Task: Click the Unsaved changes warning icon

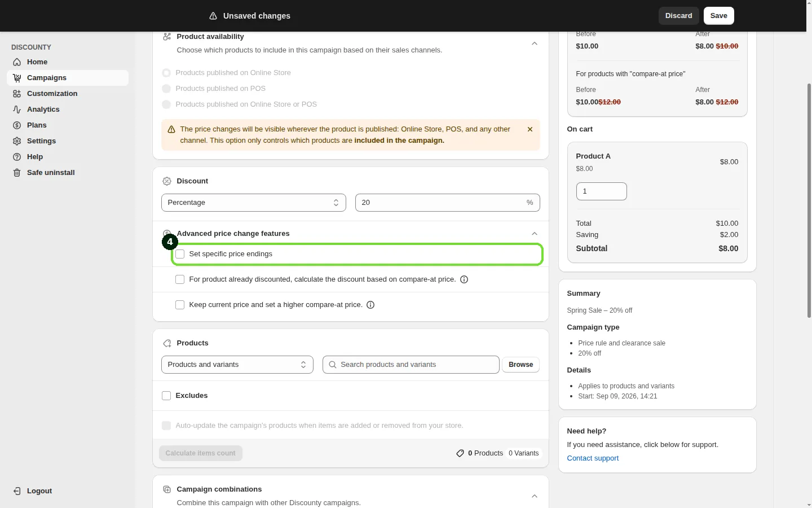Action: [213, 16]
